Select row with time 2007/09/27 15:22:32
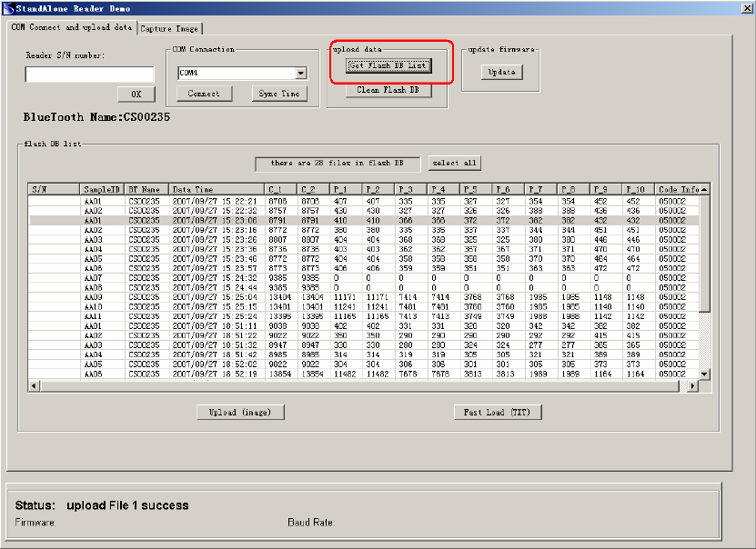 point(364,211)
